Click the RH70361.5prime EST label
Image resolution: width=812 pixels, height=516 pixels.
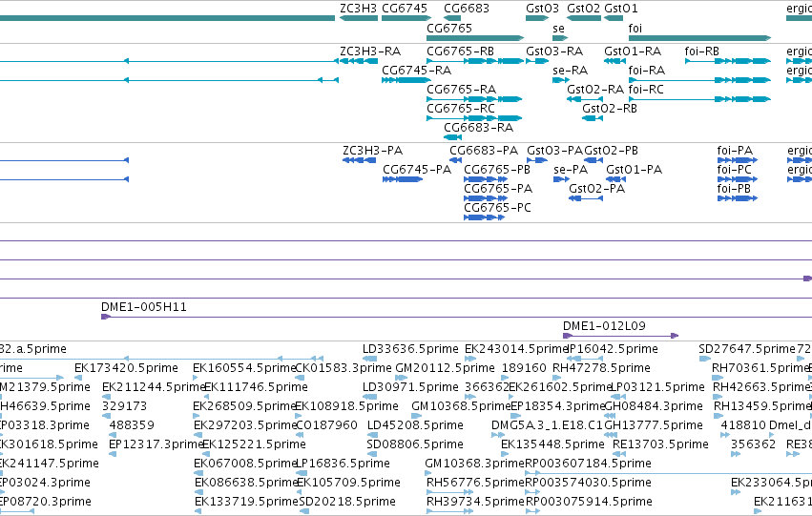coord(760,368)
